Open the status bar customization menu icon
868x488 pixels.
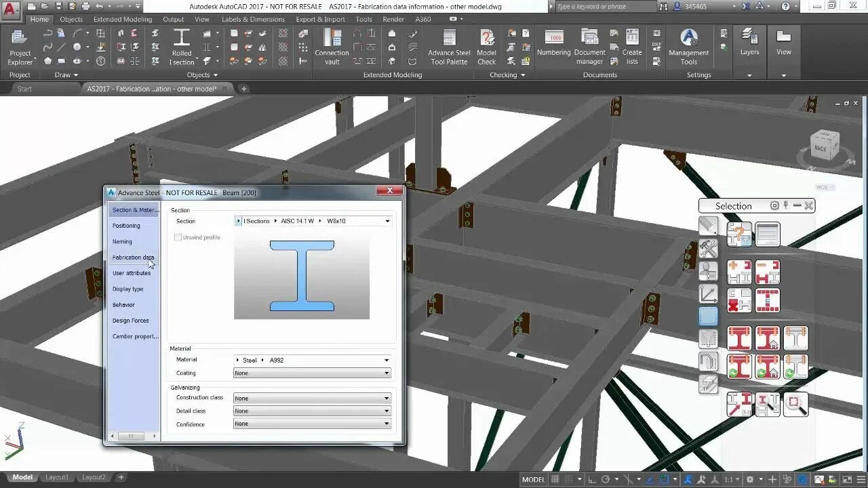pyautogui.click(x=860, y=479)
